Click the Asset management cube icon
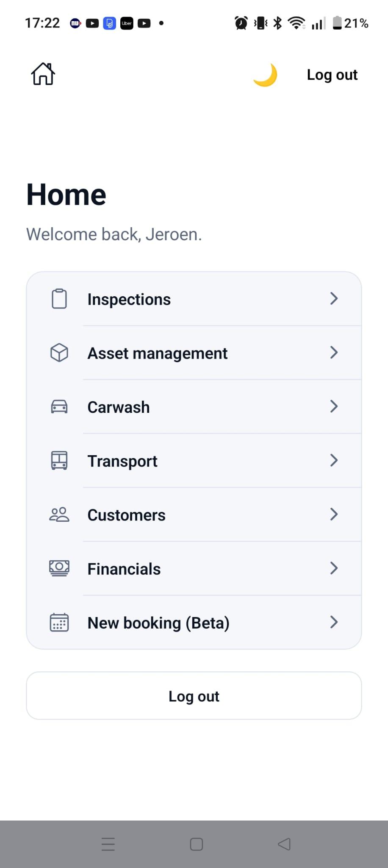The image size is (388, 868). [59, 353]
